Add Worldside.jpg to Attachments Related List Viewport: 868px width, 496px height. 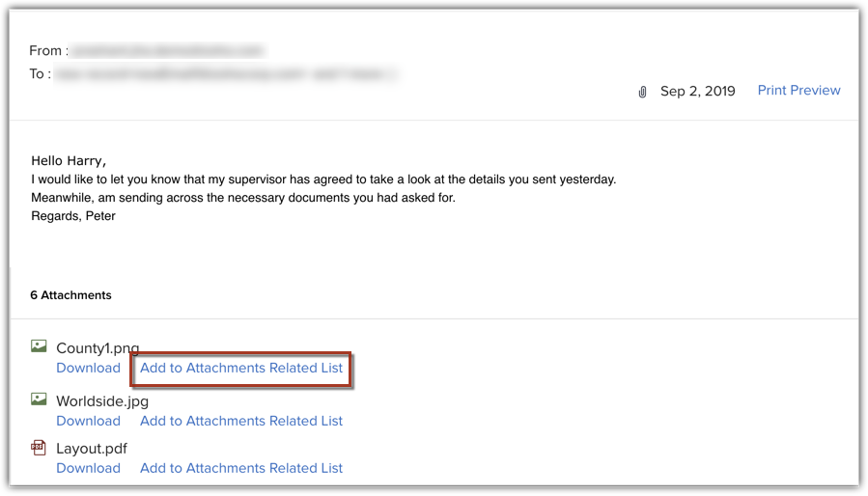[241, 421]
